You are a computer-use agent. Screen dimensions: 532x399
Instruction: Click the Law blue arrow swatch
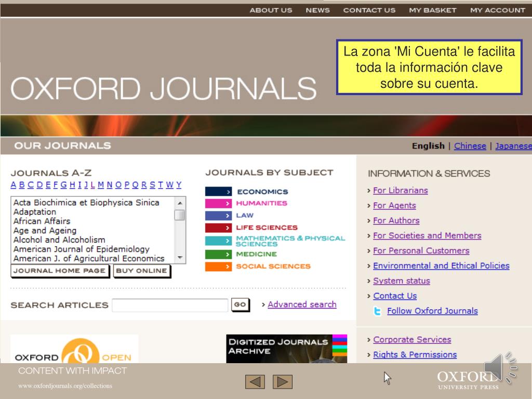coord(219,216)
